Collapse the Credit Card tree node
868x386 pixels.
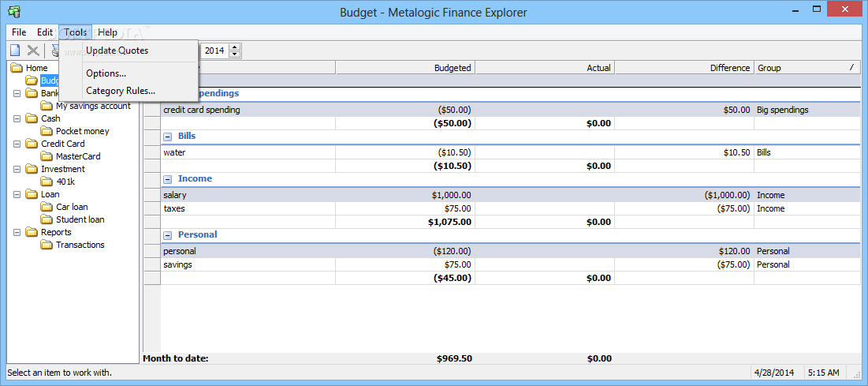(x=17, y=144)
